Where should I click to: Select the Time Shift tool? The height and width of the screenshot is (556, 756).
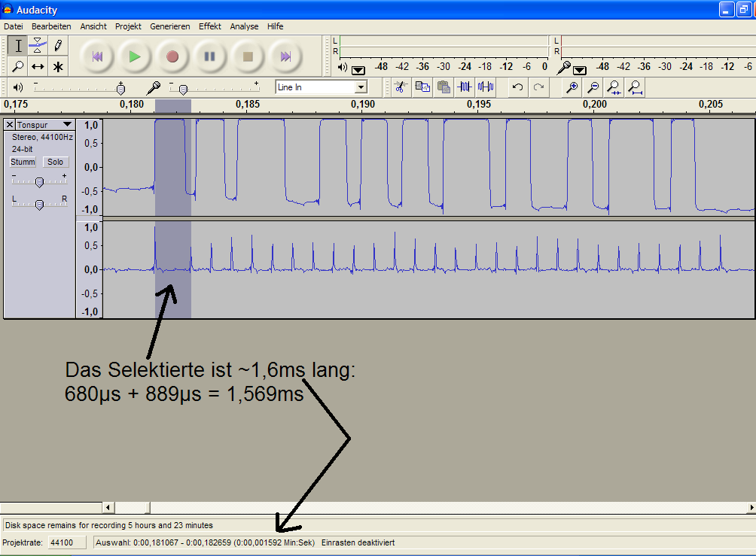click(x=38, y=66)
